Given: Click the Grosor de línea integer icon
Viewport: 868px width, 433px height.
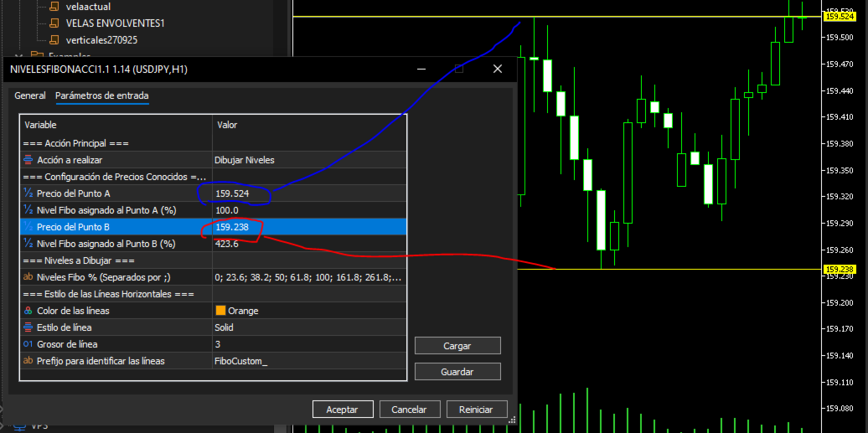Looking at the screenshot, I should coord(28,344).
